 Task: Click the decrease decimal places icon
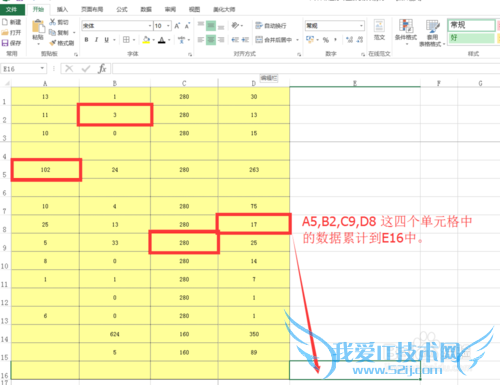click(360, 40)
